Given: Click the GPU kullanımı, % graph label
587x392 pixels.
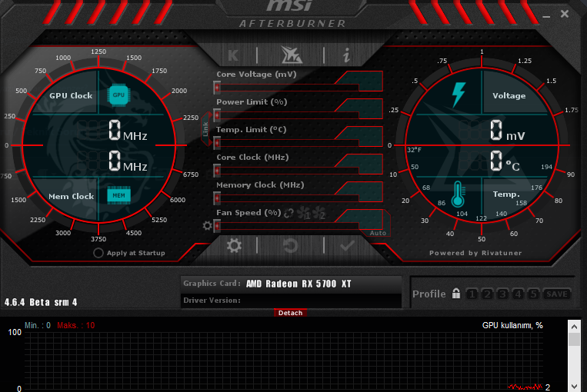Looking at the screenshot, I should point(512,325).
